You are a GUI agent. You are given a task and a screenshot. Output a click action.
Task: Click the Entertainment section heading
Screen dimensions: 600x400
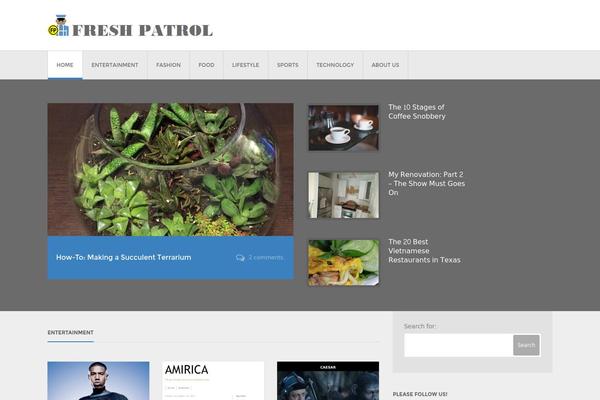pos(70,332)
